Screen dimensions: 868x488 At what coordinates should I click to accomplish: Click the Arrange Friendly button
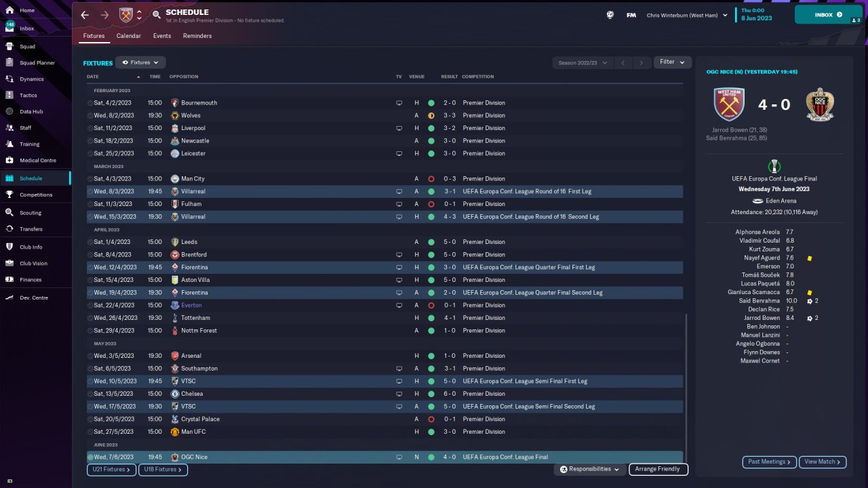click(658, 469)
